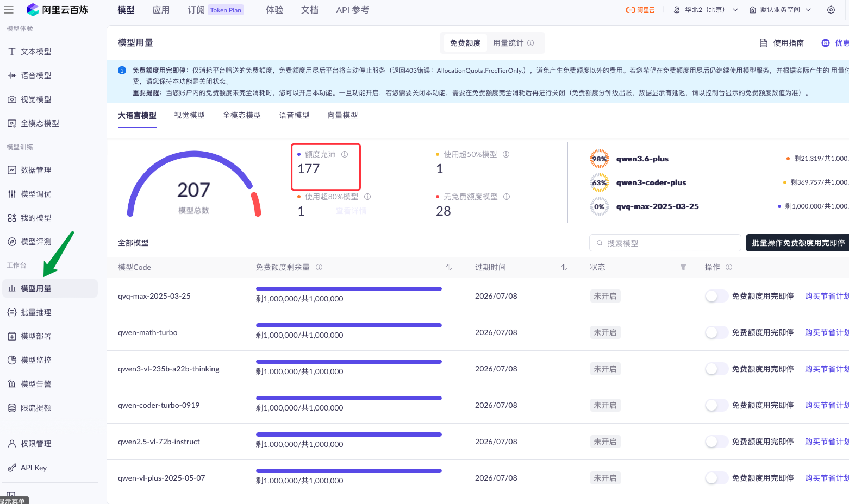Open 模型 top menu

(x=126, y=10)
